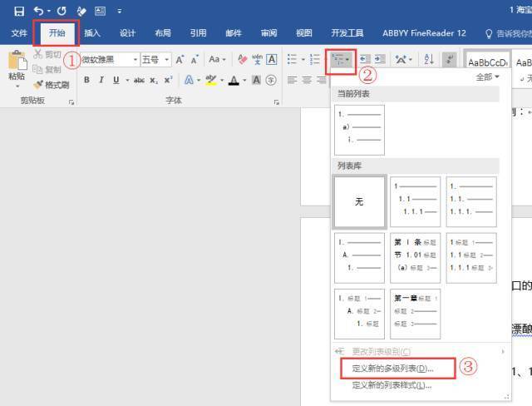This screenshot has height=406, width=532.
Task: Switch to the 插入 ribbon tab
Action: tap(92, 33)
